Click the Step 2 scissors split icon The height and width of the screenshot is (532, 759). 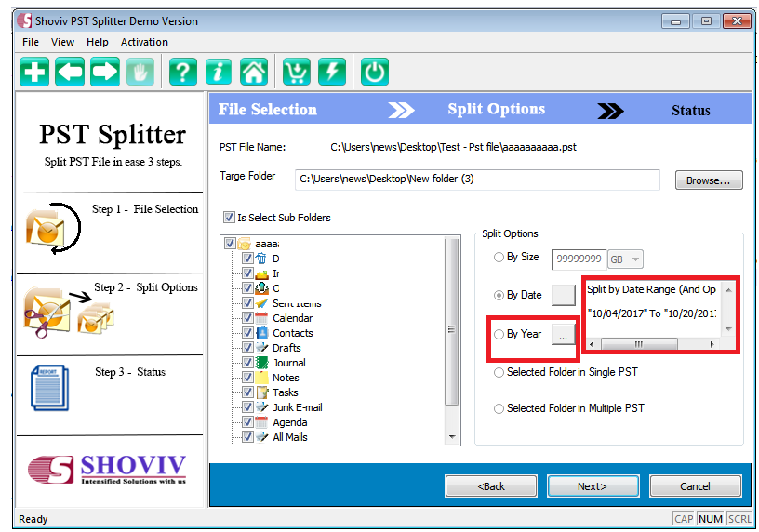tap(68, 312)
